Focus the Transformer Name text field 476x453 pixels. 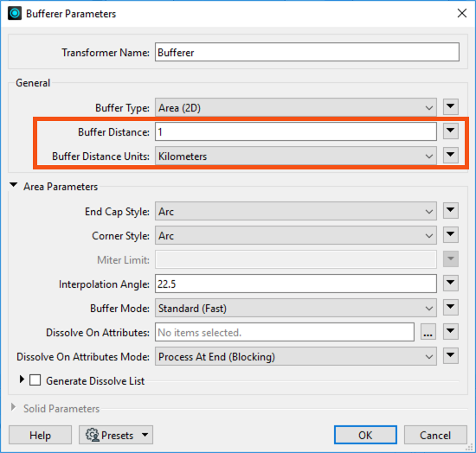pyautogui.click(x=307, y=52)
